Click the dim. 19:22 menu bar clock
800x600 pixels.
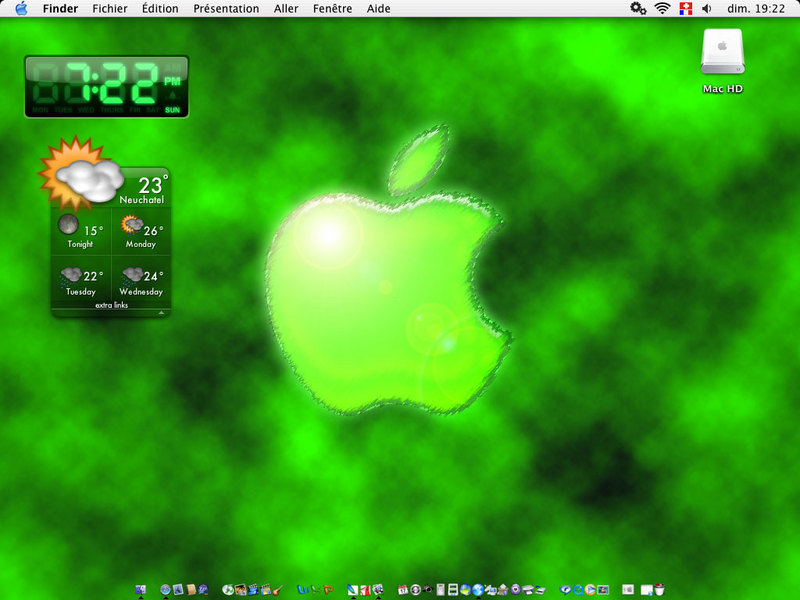(x=756, y=9)
